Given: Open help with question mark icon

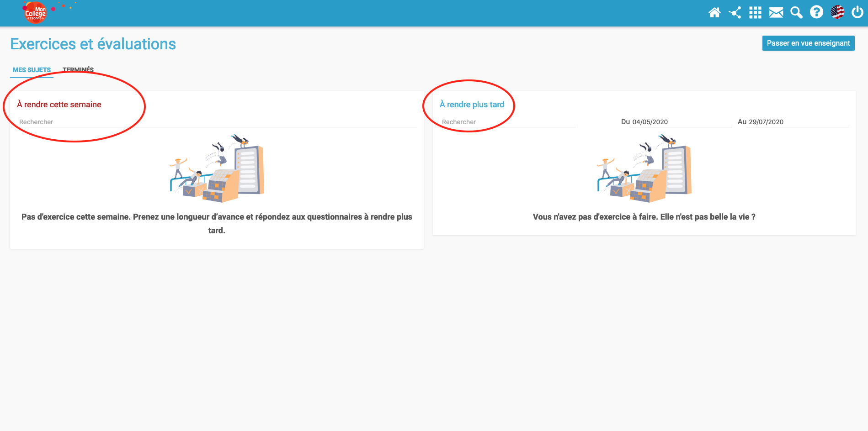Looking at the screenshot, I should 816,12.
